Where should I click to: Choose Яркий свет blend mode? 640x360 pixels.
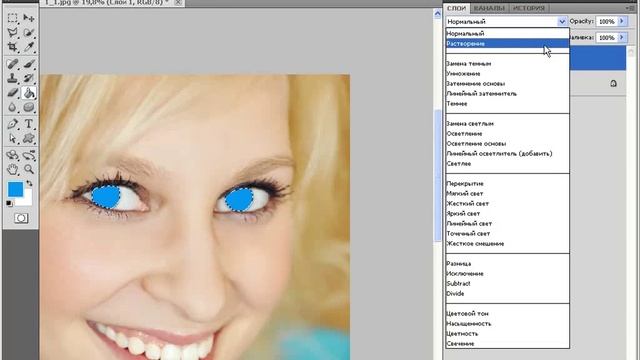click(x=507, y=213)
